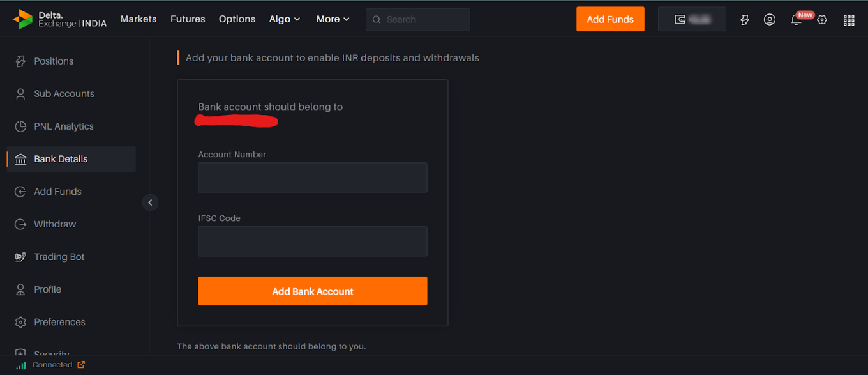Open the Markets menu
The image size is (868, 375).
pyautogui.click(x=138, y=19)
